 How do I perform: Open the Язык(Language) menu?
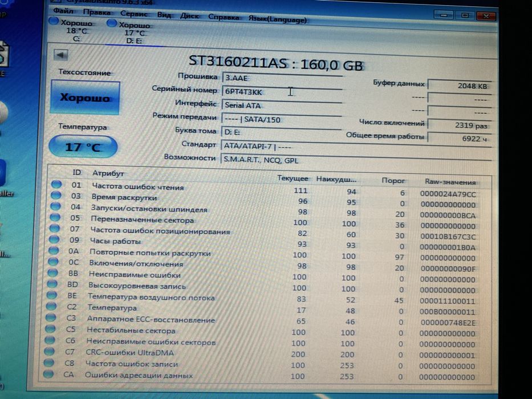[277, 19]
